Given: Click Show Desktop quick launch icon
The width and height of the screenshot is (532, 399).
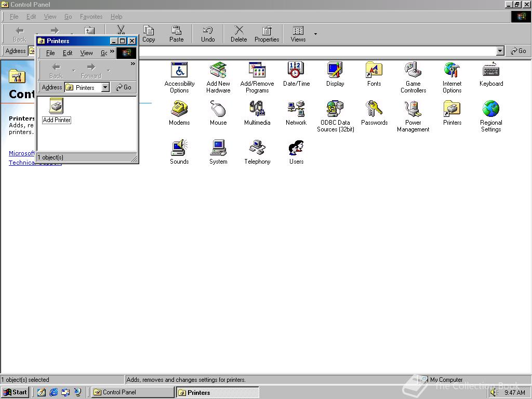Looking at the screenshot, I should click(x=42, y=392).
